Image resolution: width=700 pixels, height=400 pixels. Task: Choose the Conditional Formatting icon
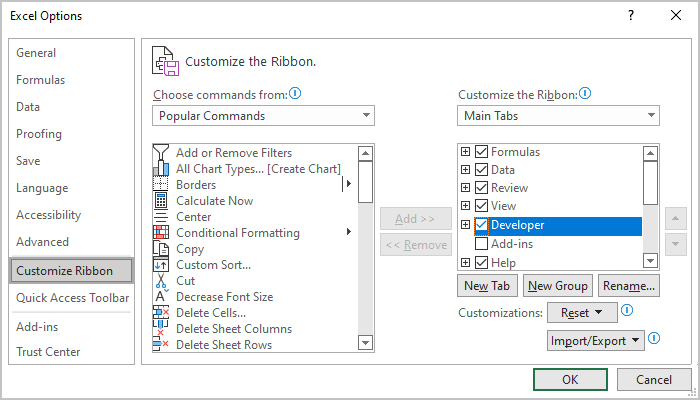tap(161, 233)
